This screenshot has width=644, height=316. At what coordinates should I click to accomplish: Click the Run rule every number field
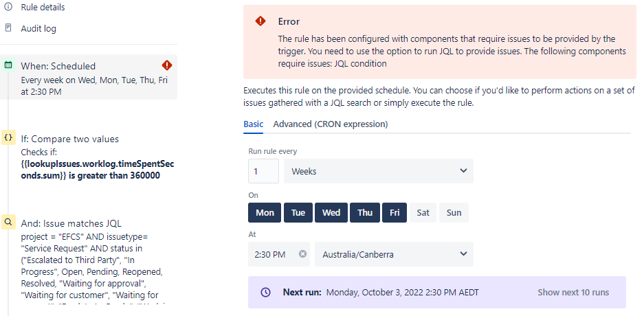pyautogui.click(x=263, y=171)
